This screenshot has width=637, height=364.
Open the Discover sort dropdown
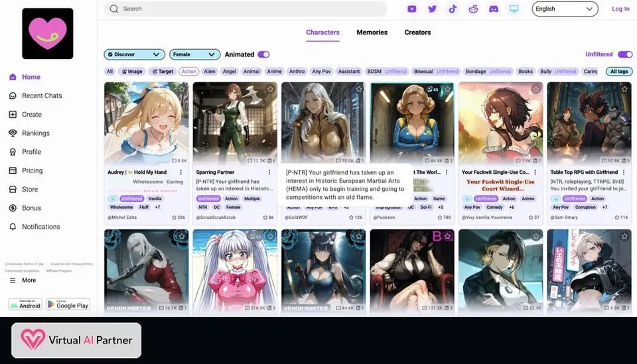click(134, 54)
